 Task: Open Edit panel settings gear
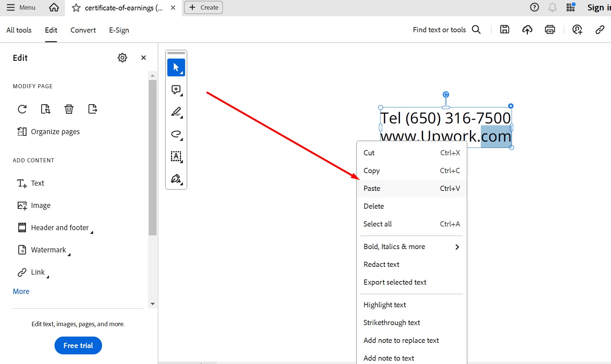click(122, 57)
